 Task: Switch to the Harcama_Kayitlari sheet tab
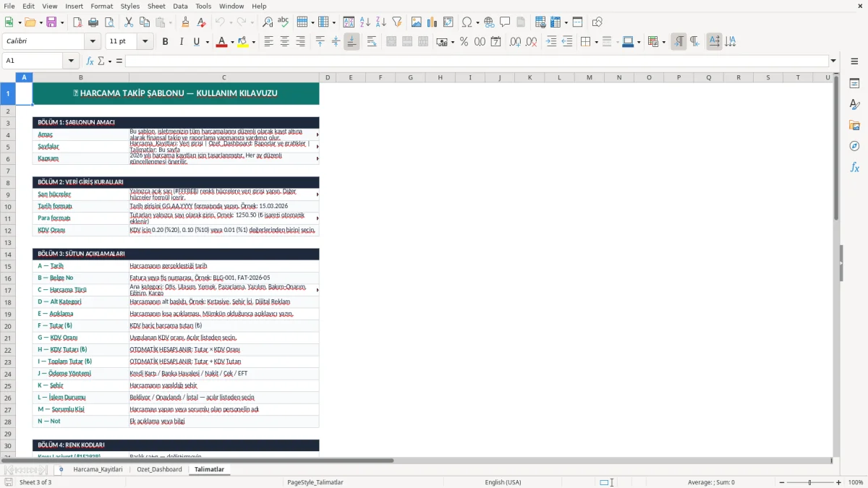(98, 469)
